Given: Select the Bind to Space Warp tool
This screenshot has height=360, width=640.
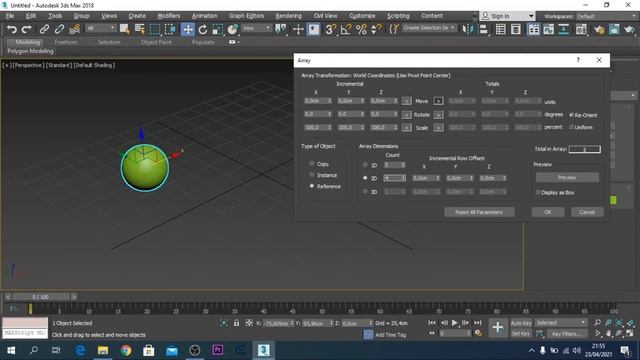Looking at the screenshot, I should click(74, 29).
